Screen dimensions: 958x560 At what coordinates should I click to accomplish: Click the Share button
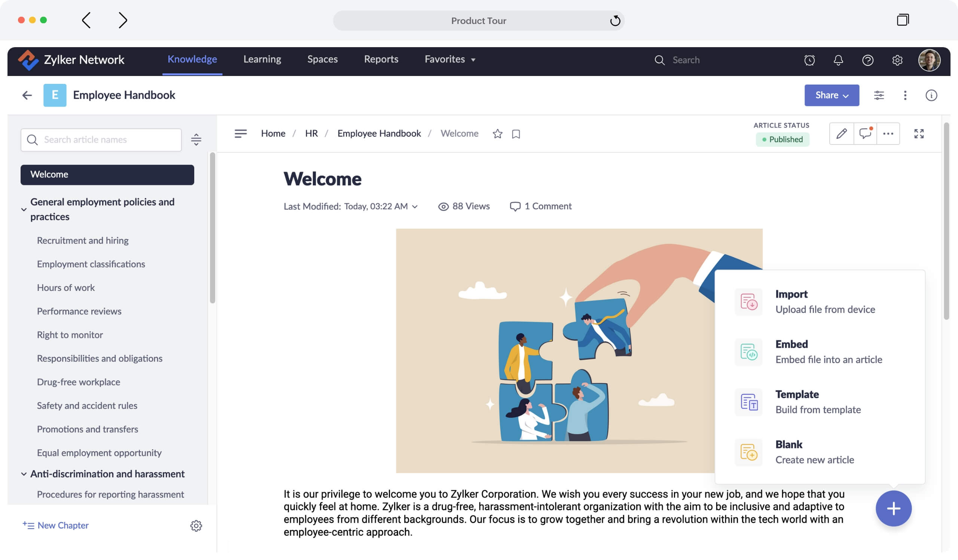click(x=832, y=95)
